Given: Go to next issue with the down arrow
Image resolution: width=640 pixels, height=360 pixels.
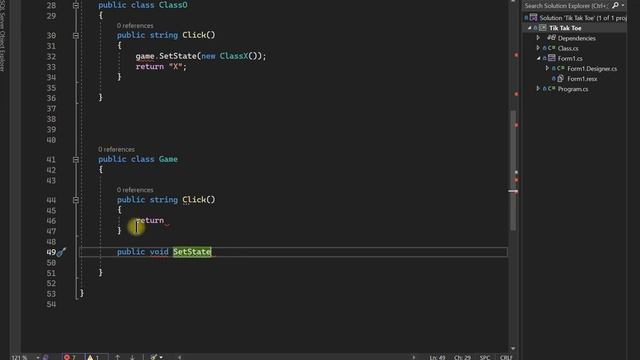Looking at the screenshot, I should [x=132, y=357].
